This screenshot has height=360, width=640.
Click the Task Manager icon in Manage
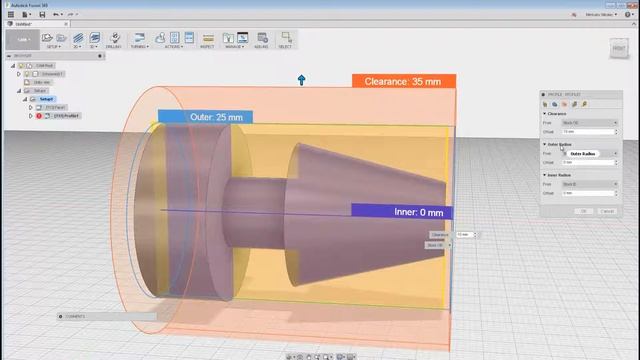[x=242, y=38]
